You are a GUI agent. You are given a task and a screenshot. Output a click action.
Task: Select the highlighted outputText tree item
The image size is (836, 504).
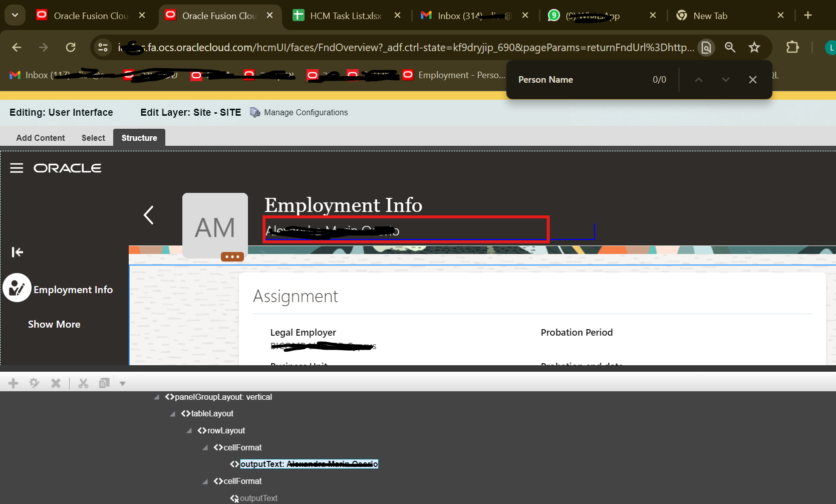pos(309,464)
